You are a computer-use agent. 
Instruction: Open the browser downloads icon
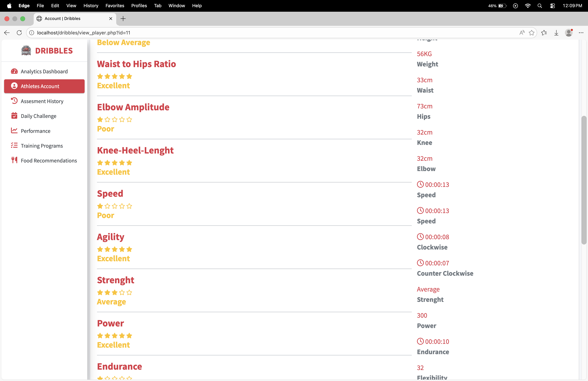pos(556,33)
